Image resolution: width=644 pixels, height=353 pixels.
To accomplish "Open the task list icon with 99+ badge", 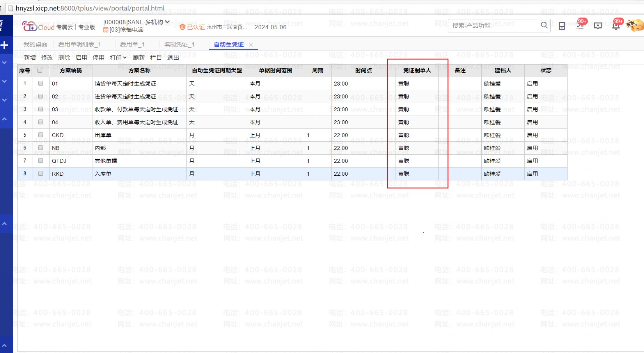I will tap(580, 26).
